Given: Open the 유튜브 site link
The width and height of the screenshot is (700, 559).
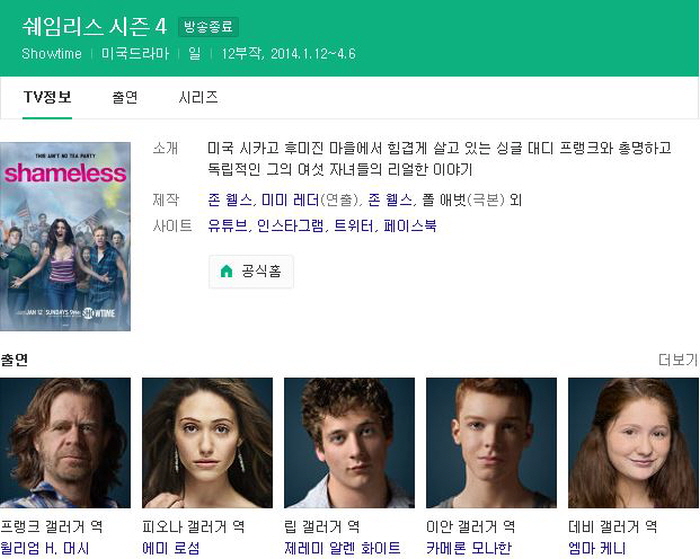Looking at the screenshot, I should click(x=227, y=225).
